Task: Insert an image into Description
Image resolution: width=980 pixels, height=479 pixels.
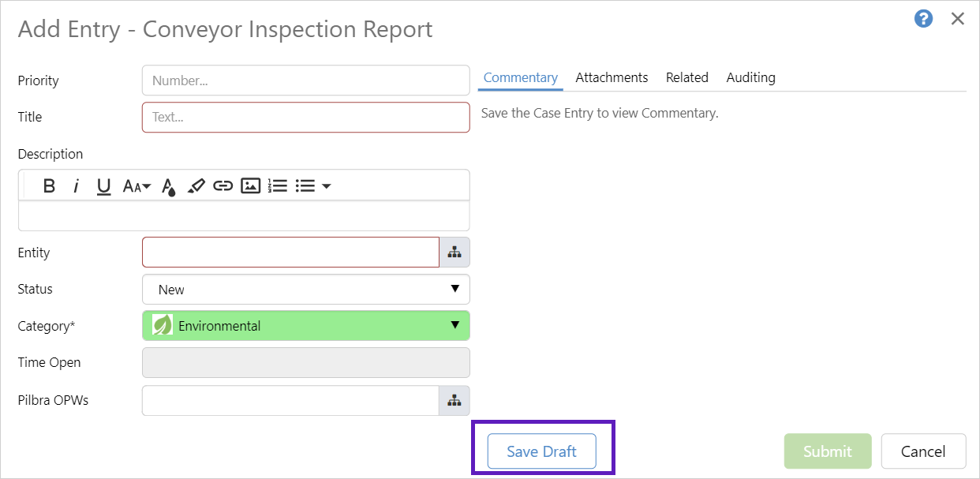Action: coord(250,186)
